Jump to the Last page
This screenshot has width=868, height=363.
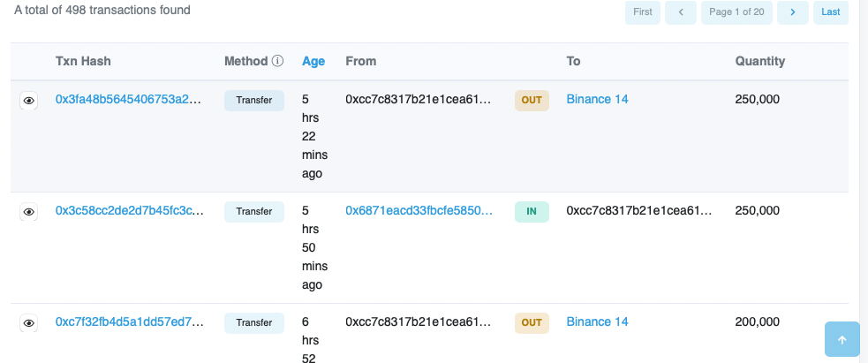pyautogui.click(x=830, y=12)
